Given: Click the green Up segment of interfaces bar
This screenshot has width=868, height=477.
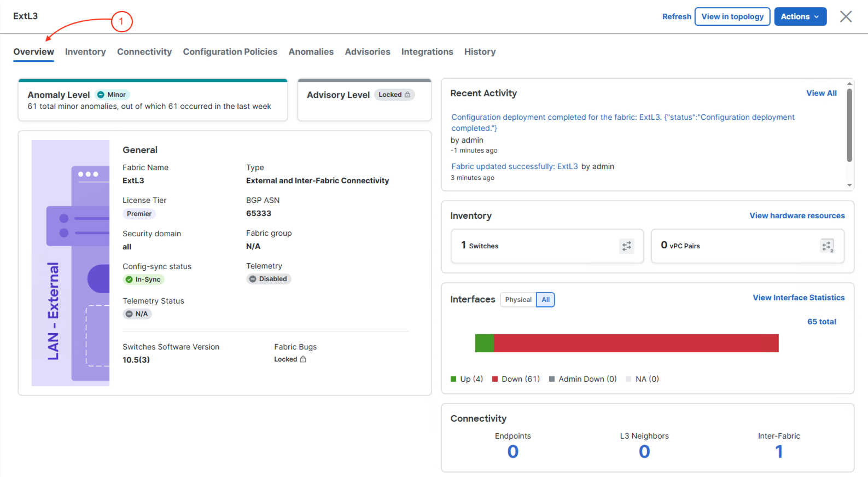Looking at the screenshot, I should [485, 343].
